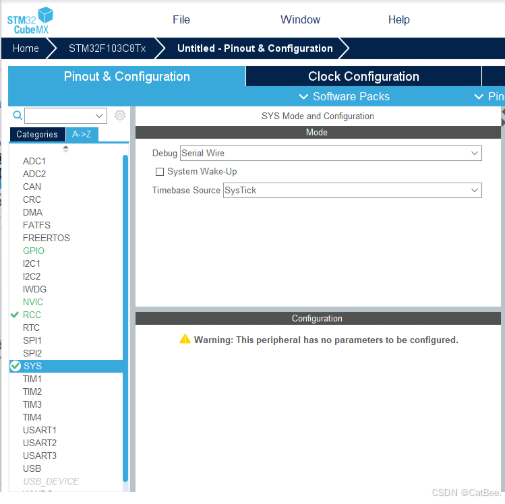Select SPI1 peripheral

click(32, 340)
